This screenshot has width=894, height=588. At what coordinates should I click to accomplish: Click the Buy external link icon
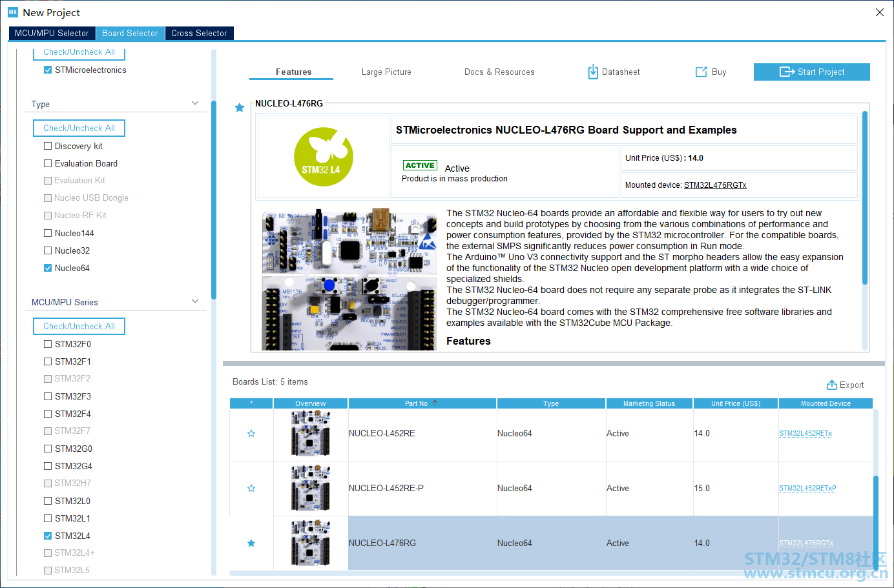pos(701,72)
